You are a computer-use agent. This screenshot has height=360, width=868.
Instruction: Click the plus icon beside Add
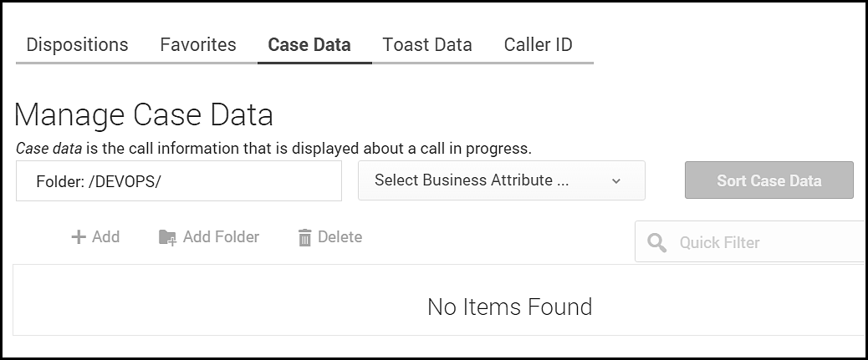(79, 237)
